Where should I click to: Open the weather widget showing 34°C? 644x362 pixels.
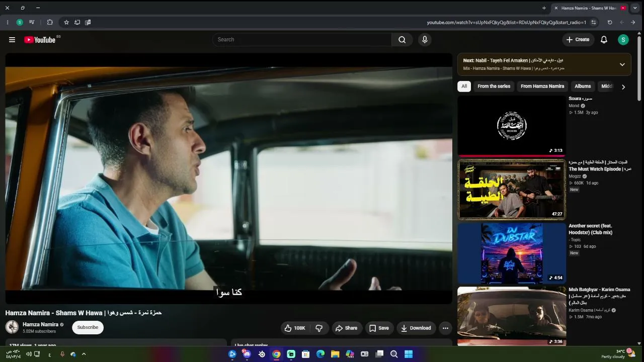[x=618, y=354]
